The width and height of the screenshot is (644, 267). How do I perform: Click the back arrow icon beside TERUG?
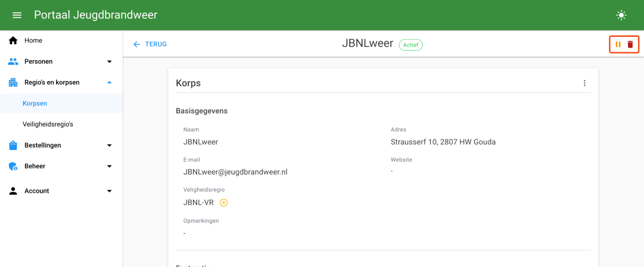coord(137,44)
